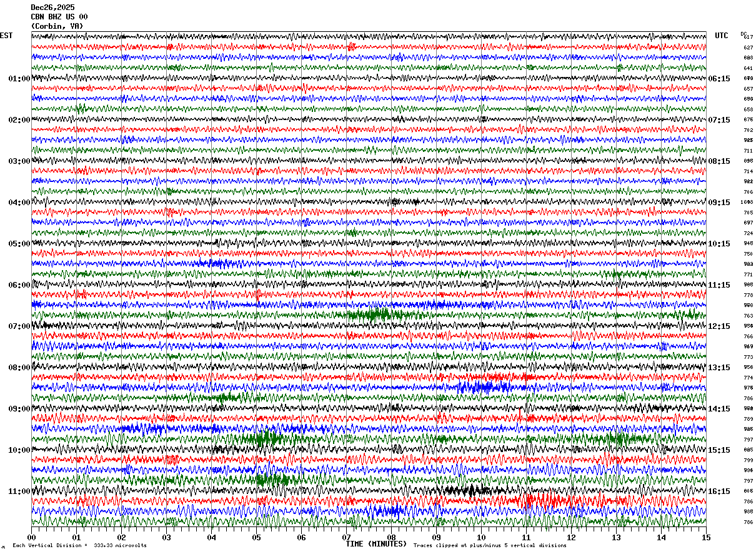Click minute 13 on the time axis
This screenshot has width=756, height=554.
click(x=617, y=537)
